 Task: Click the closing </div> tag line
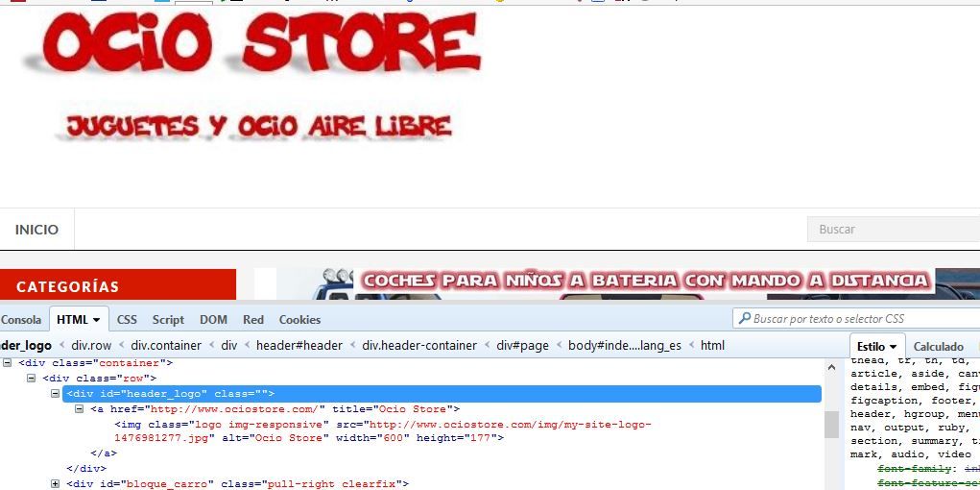pos(86,468)
